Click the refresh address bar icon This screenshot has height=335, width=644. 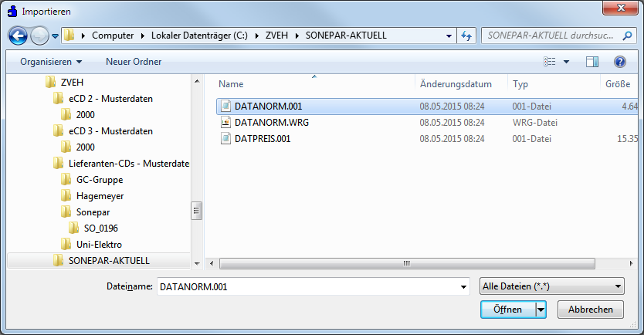click(x=466, y=36)
